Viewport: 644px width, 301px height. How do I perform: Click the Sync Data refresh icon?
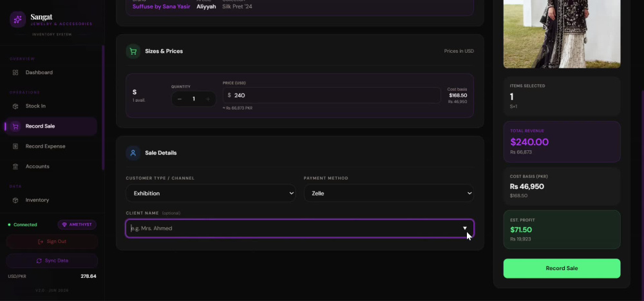(39, 260)
